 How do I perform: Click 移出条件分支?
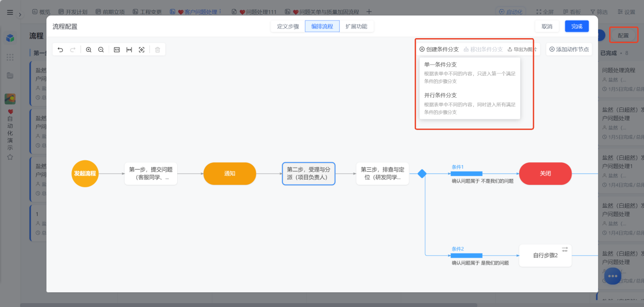click(x=483, y=49)
